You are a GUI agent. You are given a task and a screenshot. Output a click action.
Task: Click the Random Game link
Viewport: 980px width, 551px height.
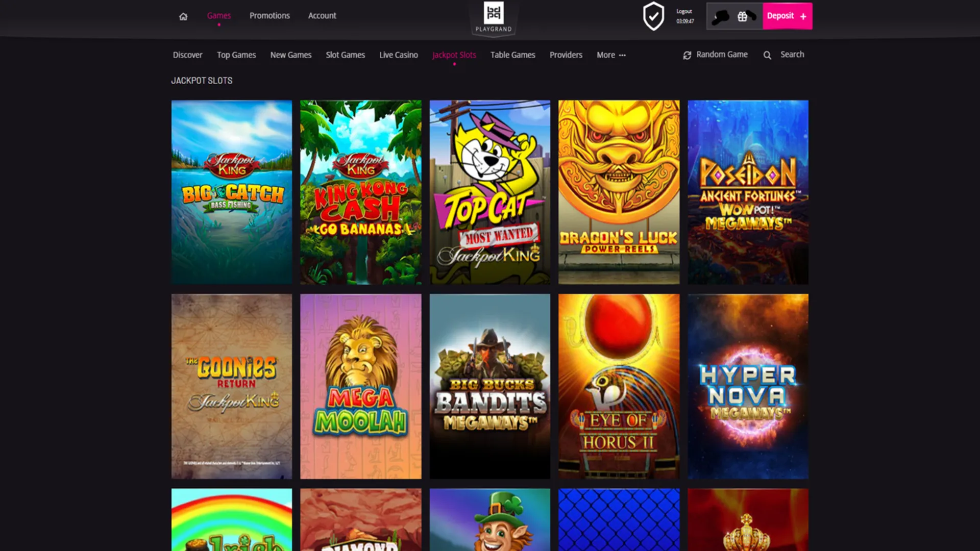coord(722,55)
